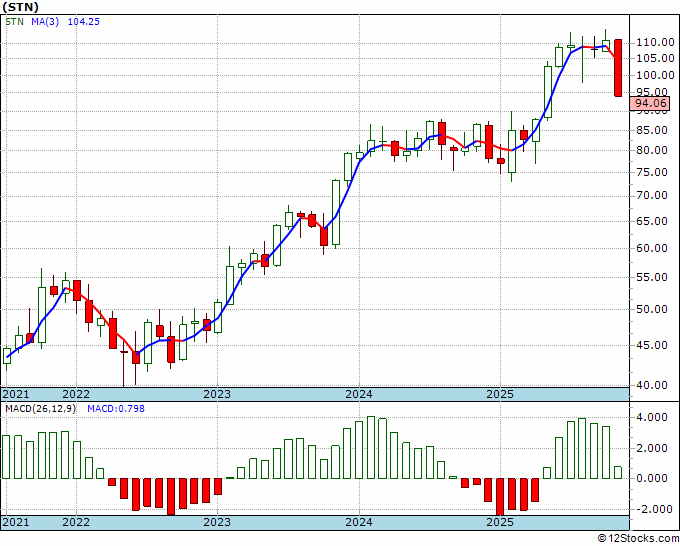Image resolution: width=680 pixels, height=546 pixels.
Task: Click 2023 on the MACD panel timeline
Action: (217, 522)
